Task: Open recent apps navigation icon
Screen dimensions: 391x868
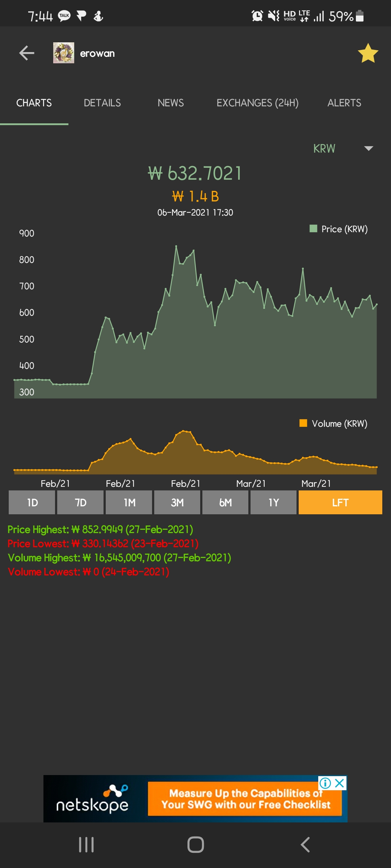Action: click(x=87, y=845)
